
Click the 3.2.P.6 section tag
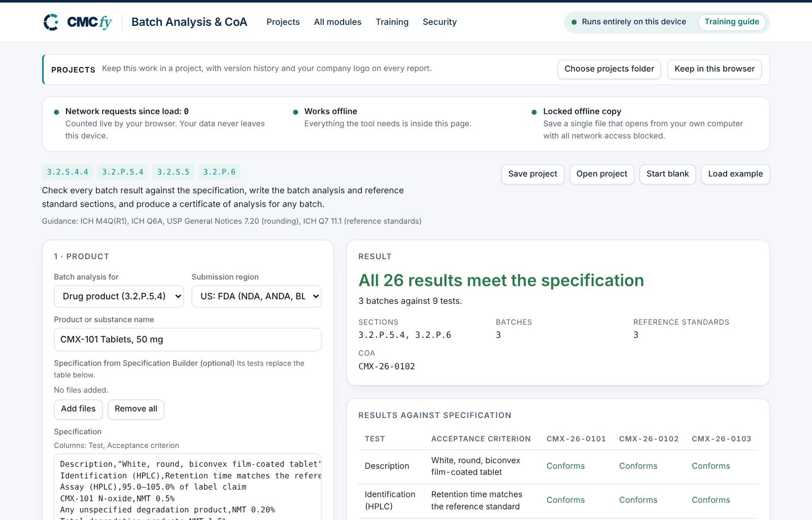219,172
